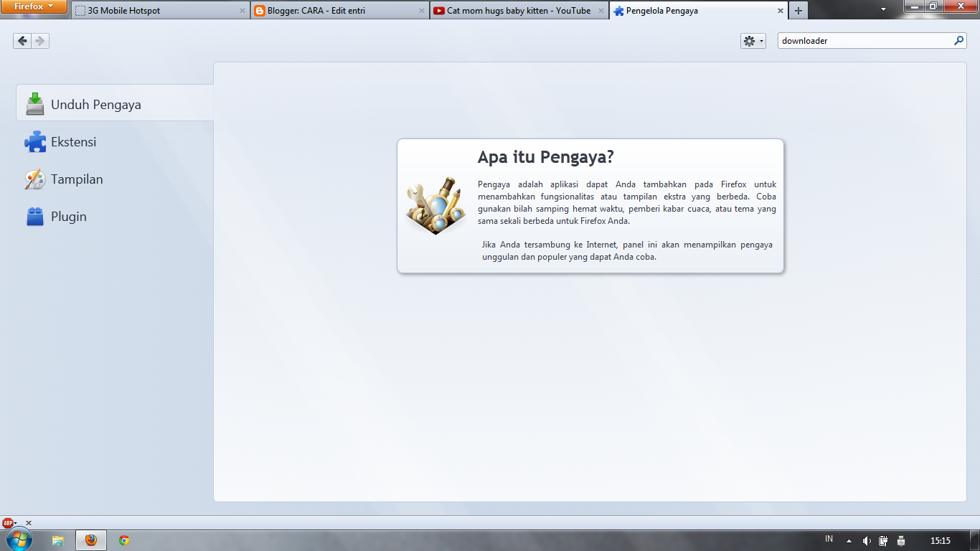Open the gear tools dropdown for add-ons
This screenshot has height=551, width=980.
[x=753, y=41]
